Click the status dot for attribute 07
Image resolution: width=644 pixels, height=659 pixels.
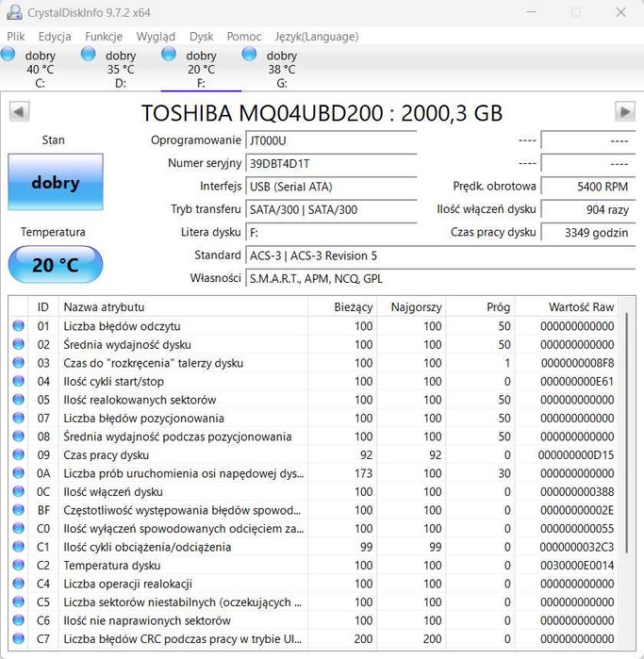tap(19, 418)
